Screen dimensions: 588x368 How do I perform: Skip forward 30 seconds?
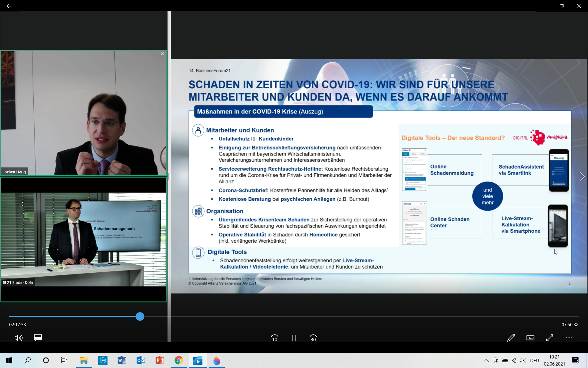click(x=313, y=338)
